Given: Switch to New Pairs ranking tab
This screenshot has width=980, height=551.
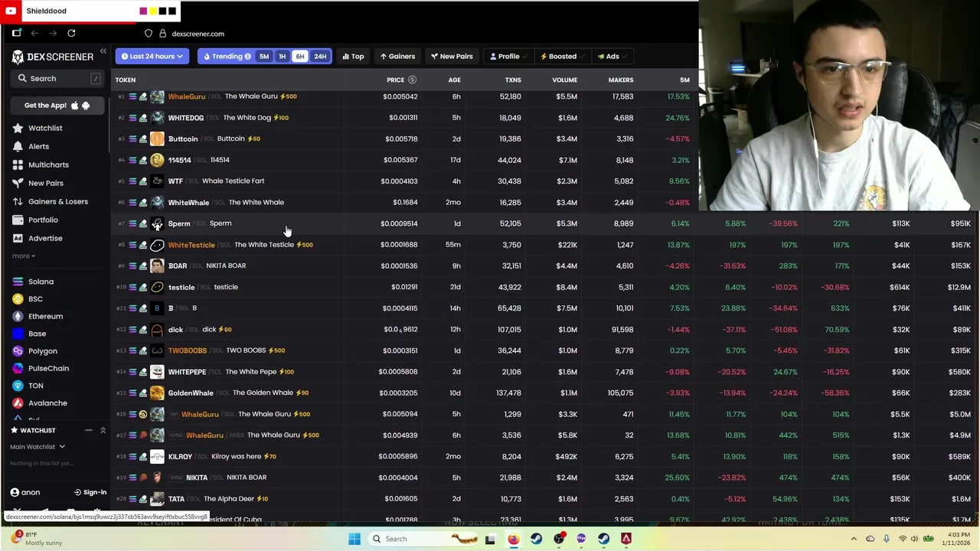Looking at the screenshot, I should pos(452,57).
